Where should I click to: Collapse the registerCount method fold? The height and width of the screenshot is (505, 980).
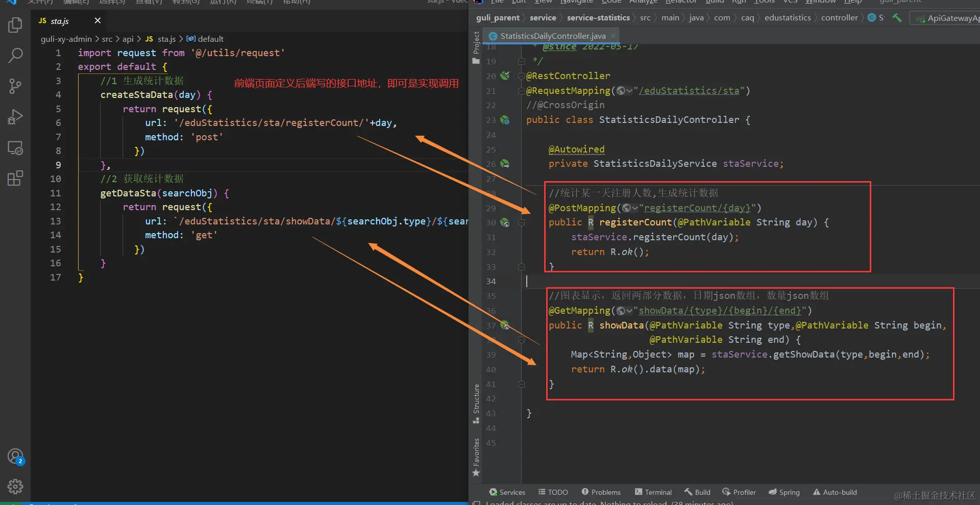(522, 222)
